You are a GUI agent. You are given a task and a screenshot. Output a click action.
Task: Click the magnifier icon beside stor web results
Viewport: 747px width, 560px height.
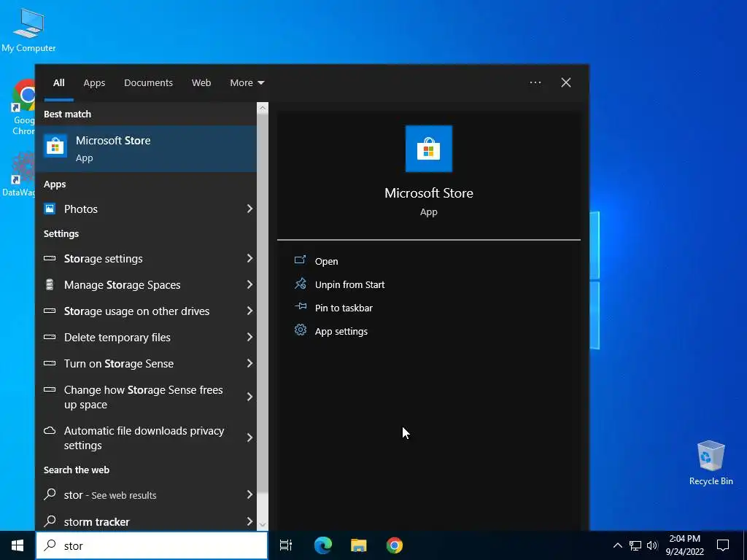tap(50, 494)
